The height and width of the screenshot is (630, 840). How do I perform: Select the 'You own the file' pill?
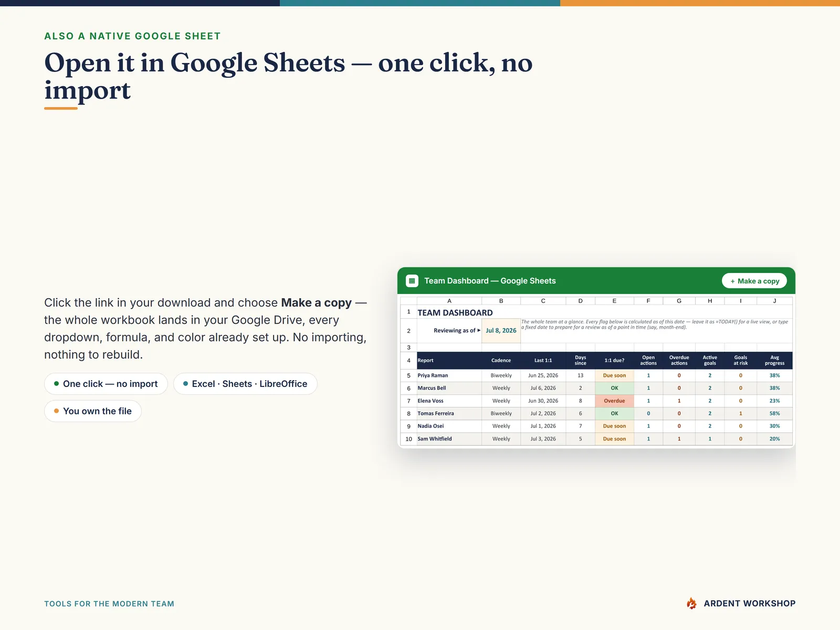click(93, 411)
